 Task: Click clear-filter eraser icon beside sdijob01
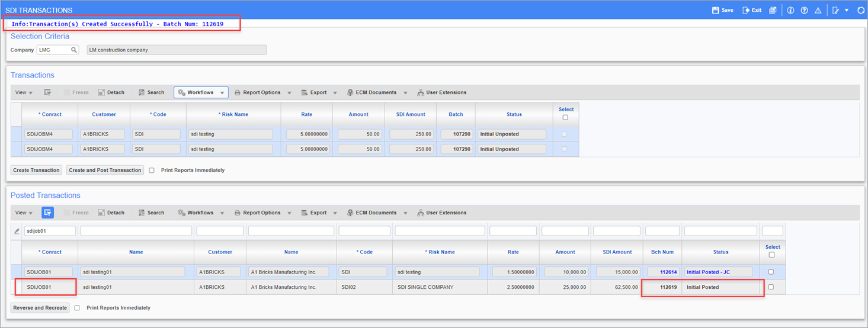point(17,231)
